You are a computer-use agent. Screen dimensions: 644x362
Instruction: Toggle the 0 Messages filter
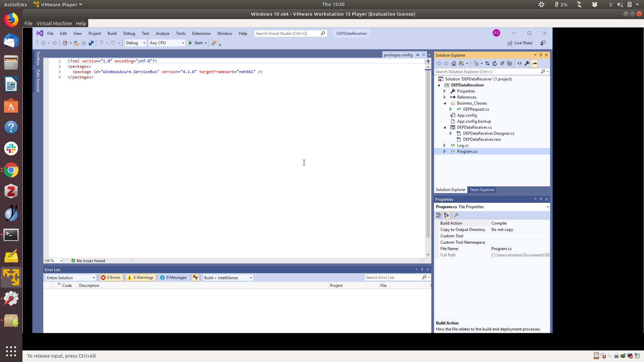[x=173, y=278]
